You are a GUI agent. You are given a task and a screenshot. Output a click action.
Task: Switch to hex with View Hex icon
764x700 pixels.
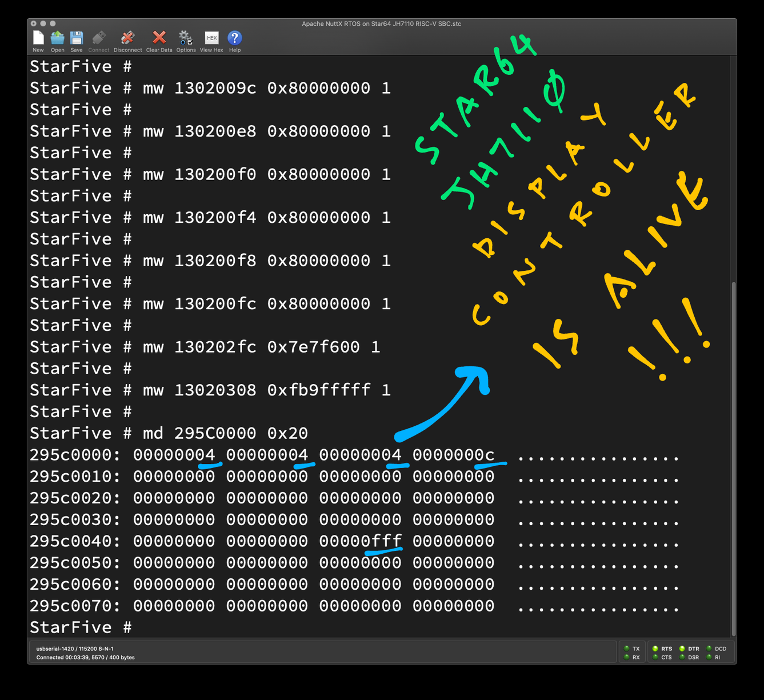point(211,38)
